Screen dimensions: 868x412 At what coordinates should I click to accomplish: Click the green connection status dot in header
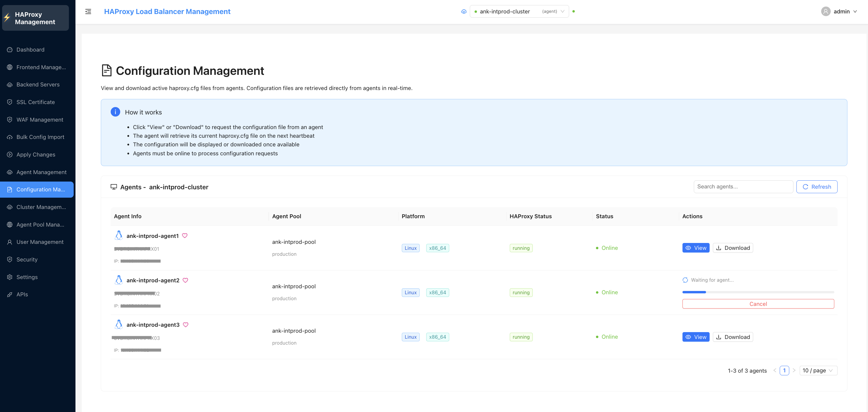tap(574, 11)
